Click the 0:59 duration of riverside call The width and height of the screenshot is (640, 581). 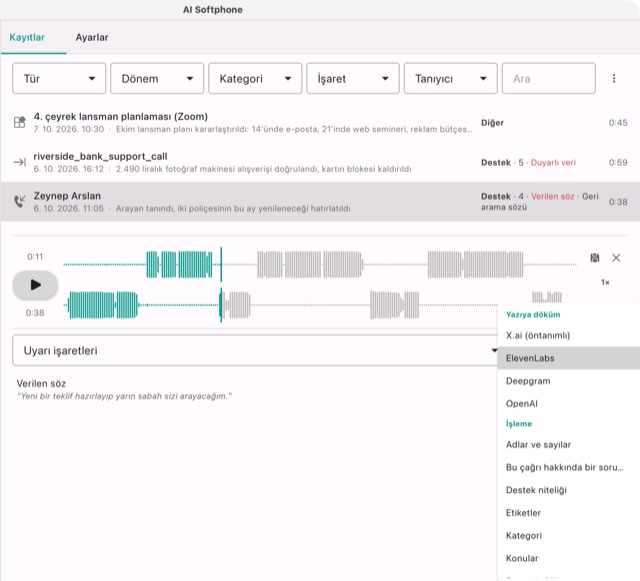click(x=618, y=163)
